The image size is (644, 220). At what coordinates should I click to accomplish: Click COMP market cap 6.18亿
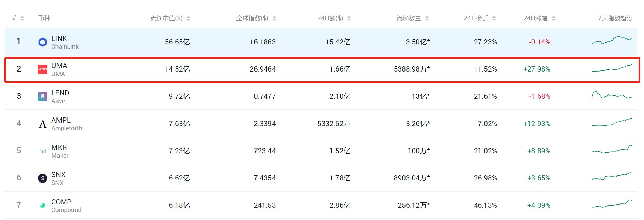(180, 205)
